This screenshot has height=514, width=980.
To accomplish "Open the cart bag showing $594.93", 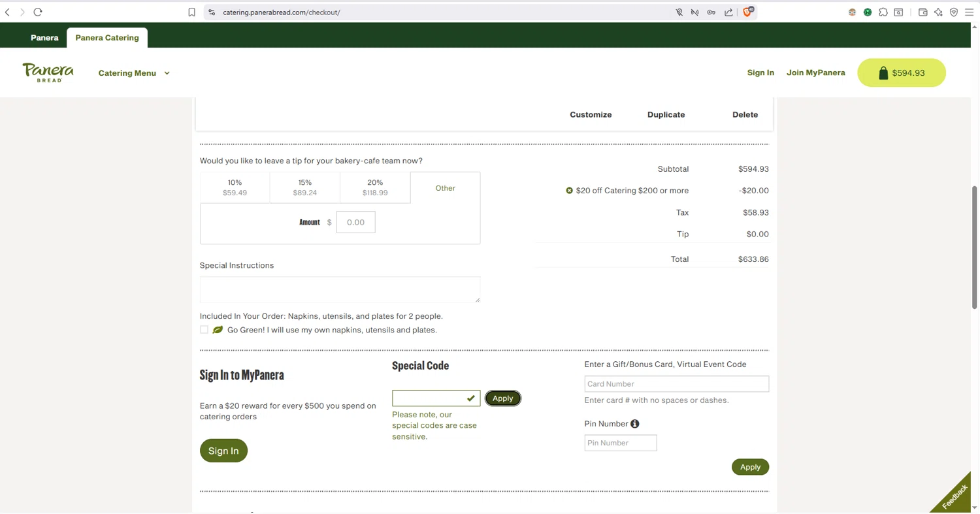I will click(902, 72).
